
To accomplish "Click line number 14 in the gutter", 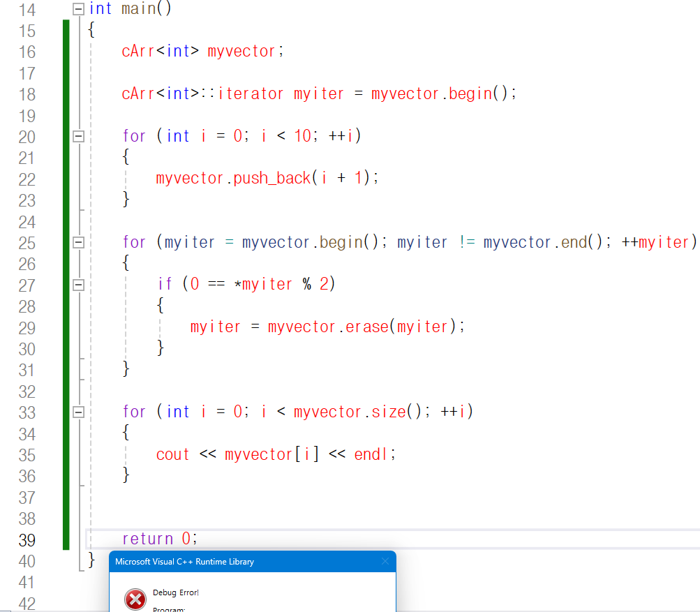I will pos(27,10).
